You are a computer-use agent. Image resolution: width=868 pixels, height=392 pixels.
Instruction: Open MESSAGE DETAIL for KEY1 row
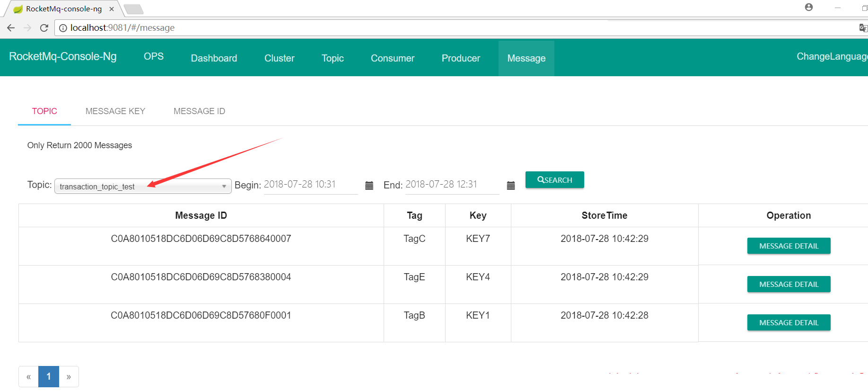click(x=789, y=322)
